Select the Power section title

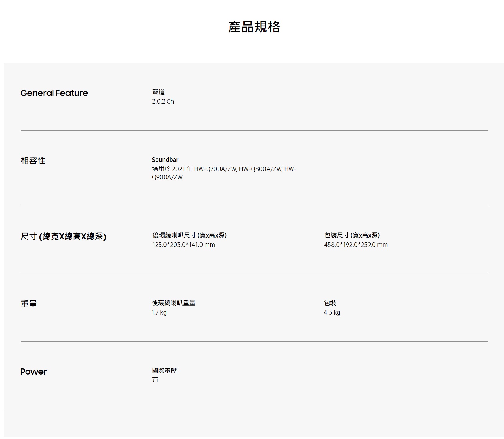[33, 372]
